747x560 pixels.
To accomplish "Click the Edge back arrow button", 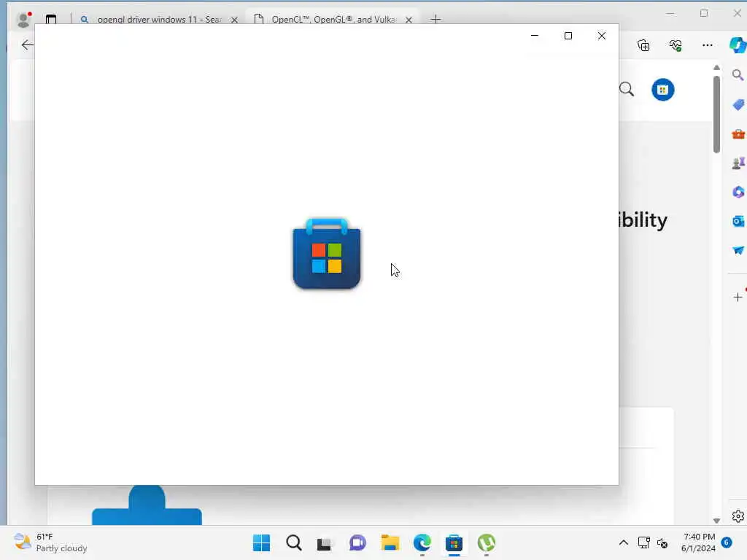I will coord(27,44).
